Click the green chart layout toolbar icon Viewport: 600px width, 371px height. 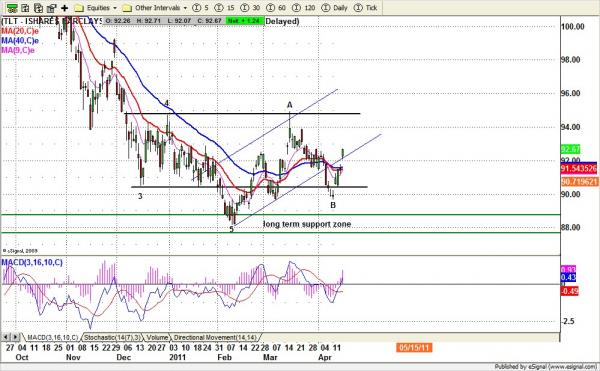click(12, 8)
